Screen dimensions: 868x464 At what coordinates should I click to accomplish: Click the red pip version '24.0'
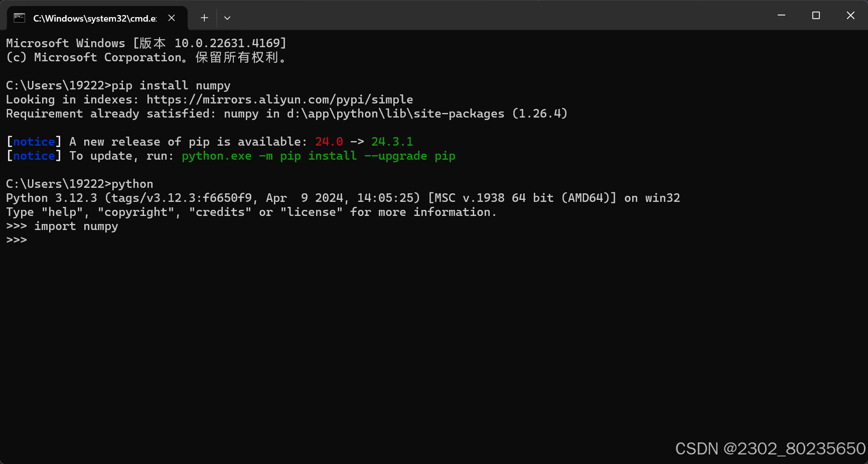click(329, 142)
